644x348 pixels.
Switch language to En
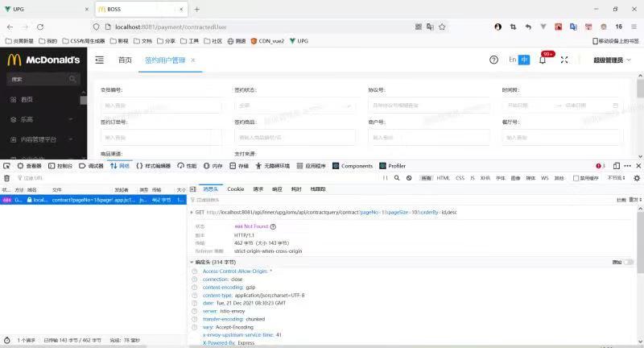coord(513,60)
